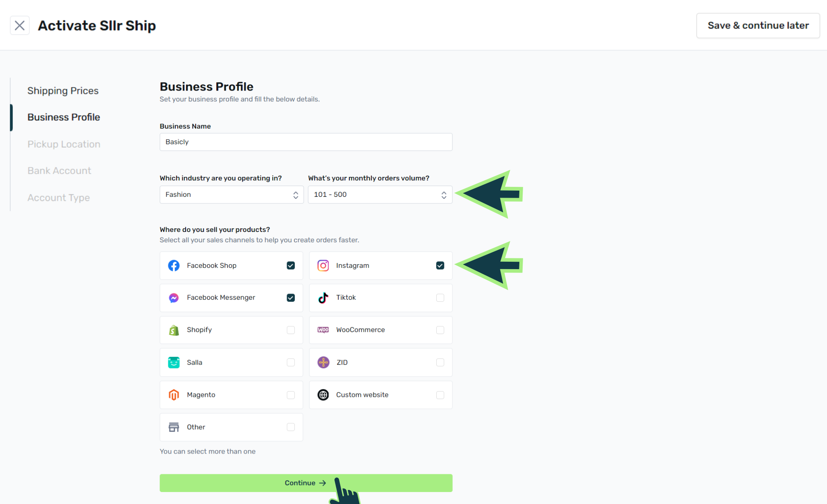Screen dimensions: 827x504
Task: Click the Magento logo icon
Action: coord(174,395)
